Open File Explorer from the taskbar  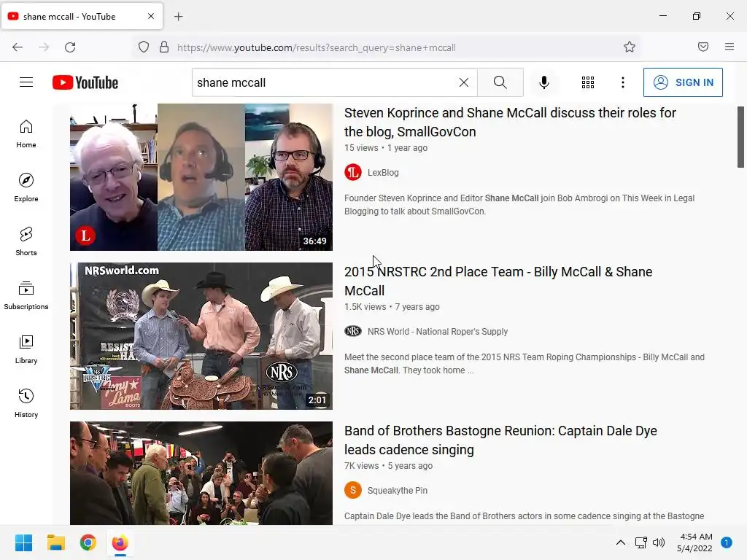pyautogui.click(x=56, y=542)
